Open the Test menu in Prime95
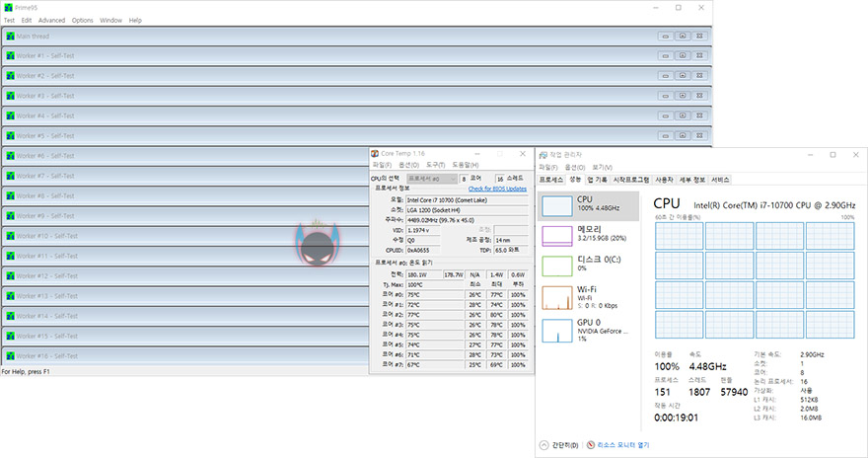The height and width of the screenshot is (458, 868). click(x=10, y=21)
